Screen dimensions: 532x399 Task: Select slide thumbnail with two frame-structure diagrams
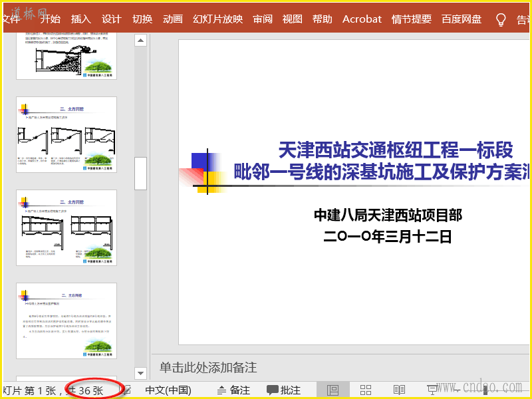[x=66, y=227]
